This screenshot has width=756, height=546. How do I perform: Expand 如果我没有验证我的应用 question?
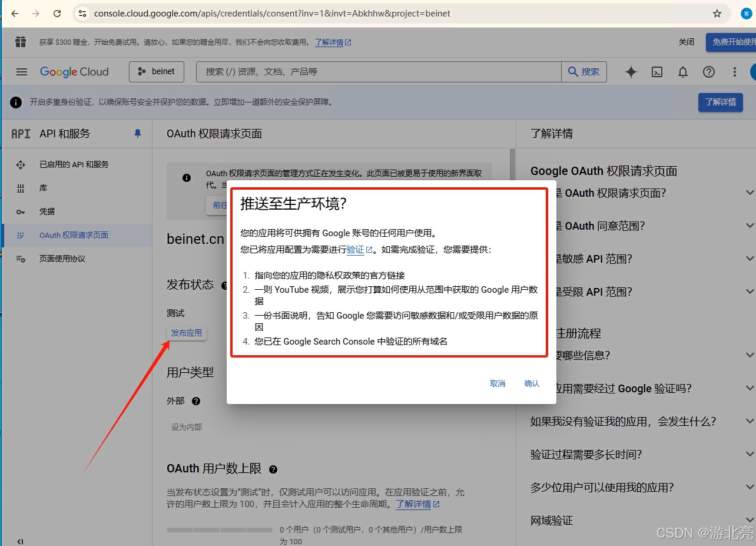750,421
